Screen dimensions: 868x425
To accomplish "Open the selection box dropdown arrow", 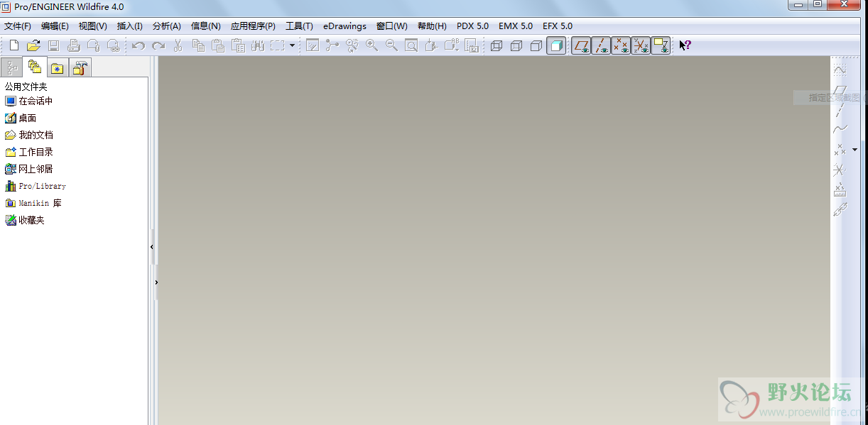I will point(291,45).
